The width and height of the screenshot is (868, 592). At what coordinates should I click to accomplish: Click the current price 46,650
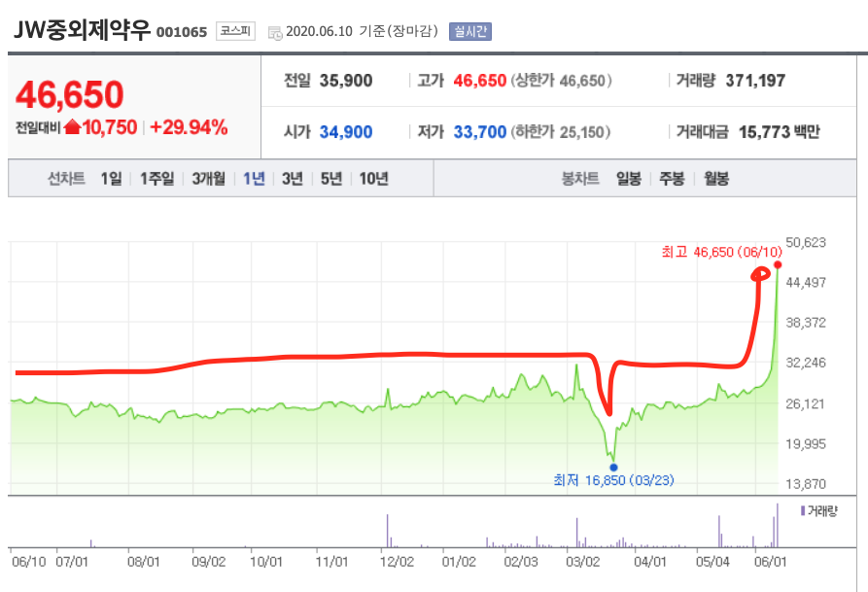coord(70,94)
